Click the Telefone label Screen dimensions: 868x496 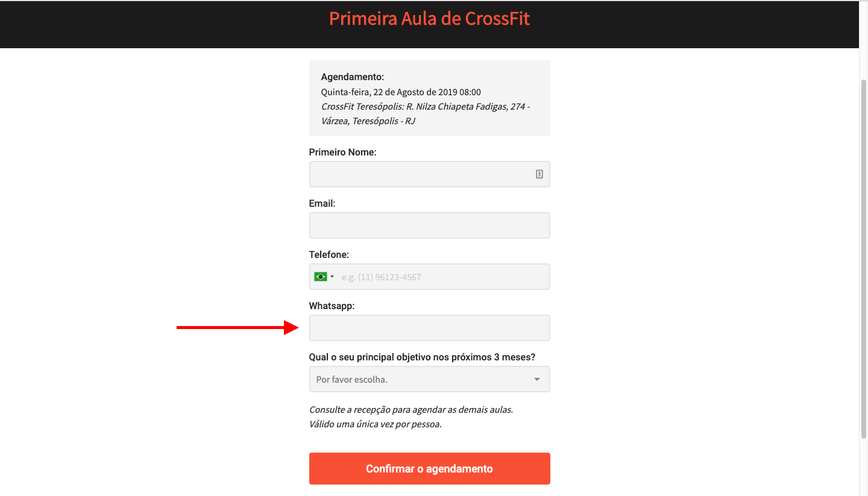(329, 255)
